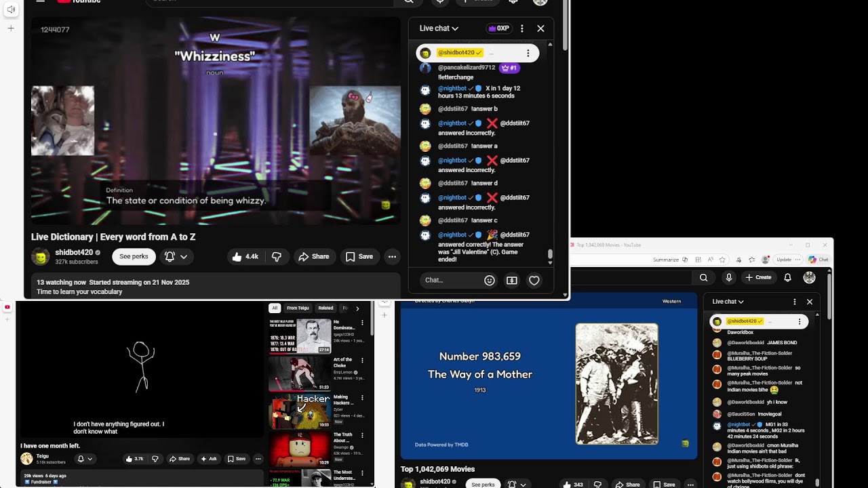Toggle the sidebar speaker mute icon at top left
868x488 pixels.
point(11,9)
